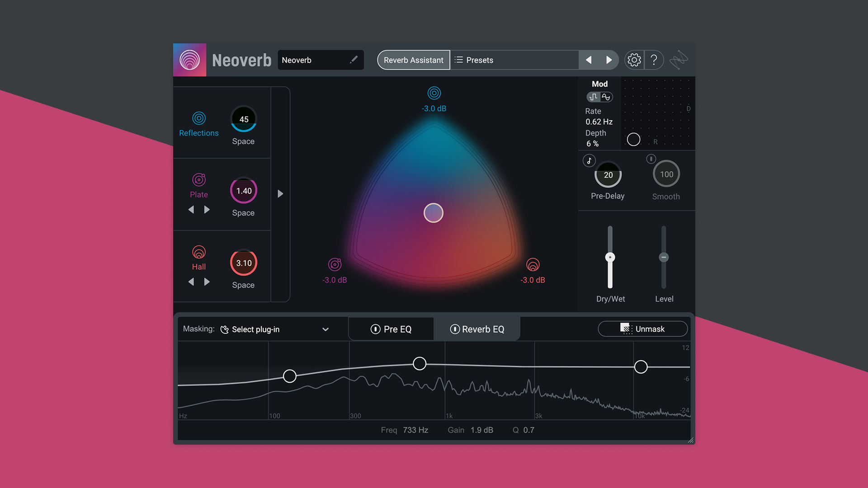Toggle Reverb EQ power button
This screenshot has height=488, width=868.
click(x=455, y=329)
